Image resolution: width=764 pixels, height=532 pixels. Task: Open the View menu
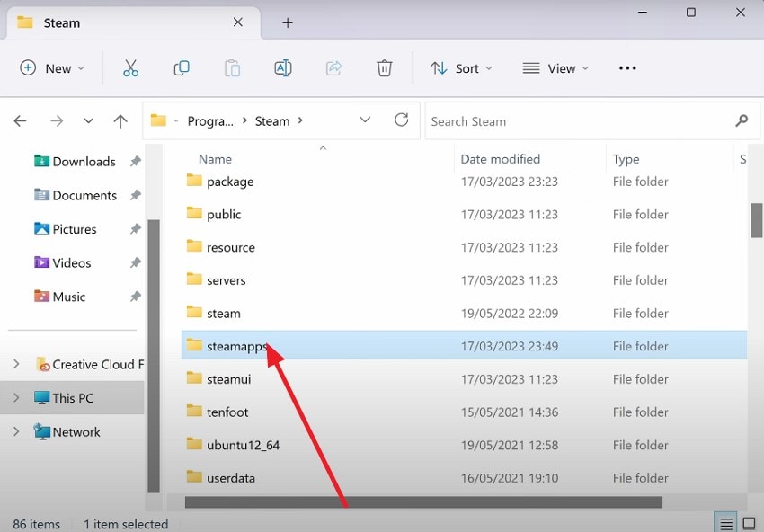[555, 67]
